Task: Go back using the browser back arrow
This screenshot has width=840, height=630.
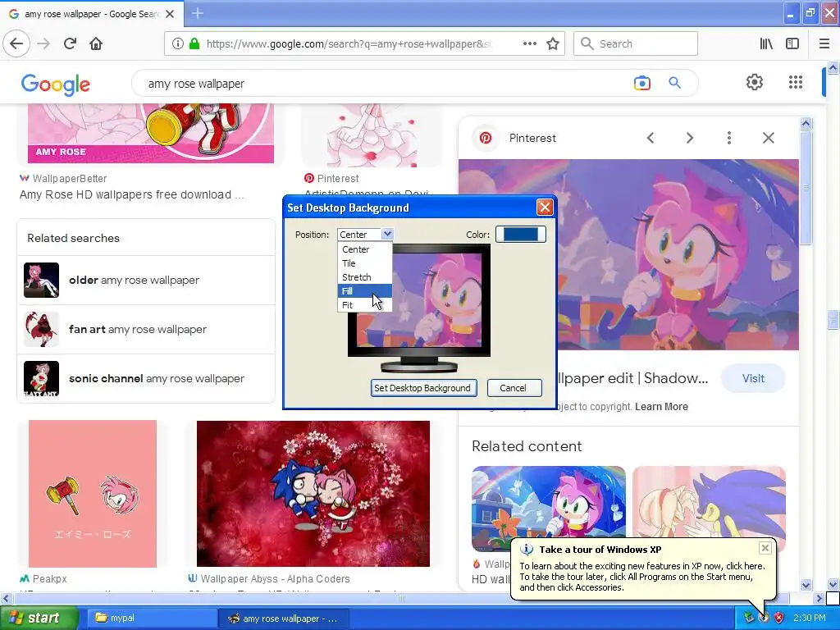Action: coord(16,43)
